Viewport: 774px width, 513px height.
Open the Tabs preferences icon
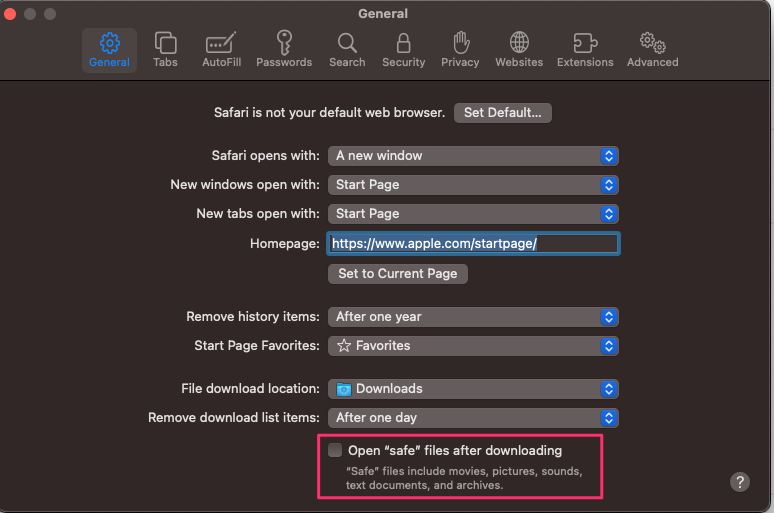point(165,44)
